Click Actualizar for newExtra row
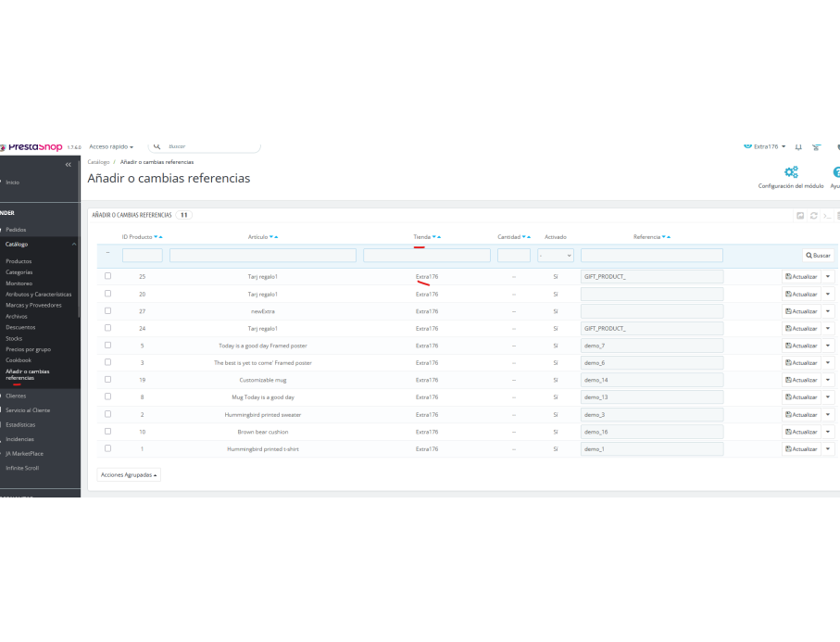 (x=801, y=311)
